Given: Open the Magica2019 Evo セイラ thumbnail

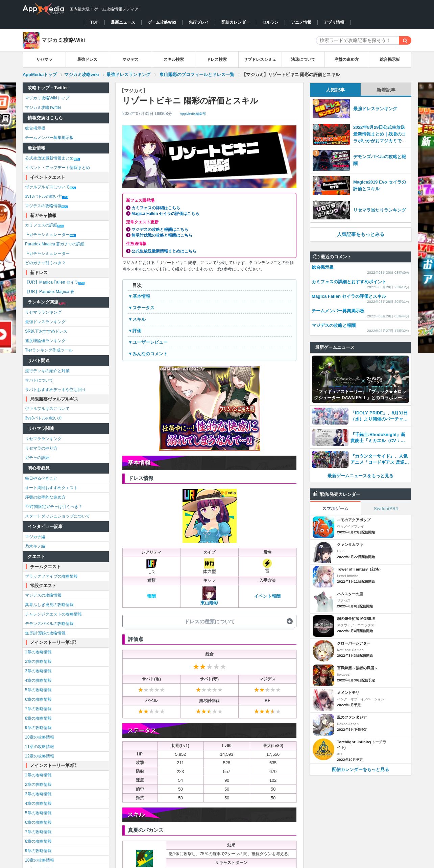Looking at the screenshot, I should [331, 185].
